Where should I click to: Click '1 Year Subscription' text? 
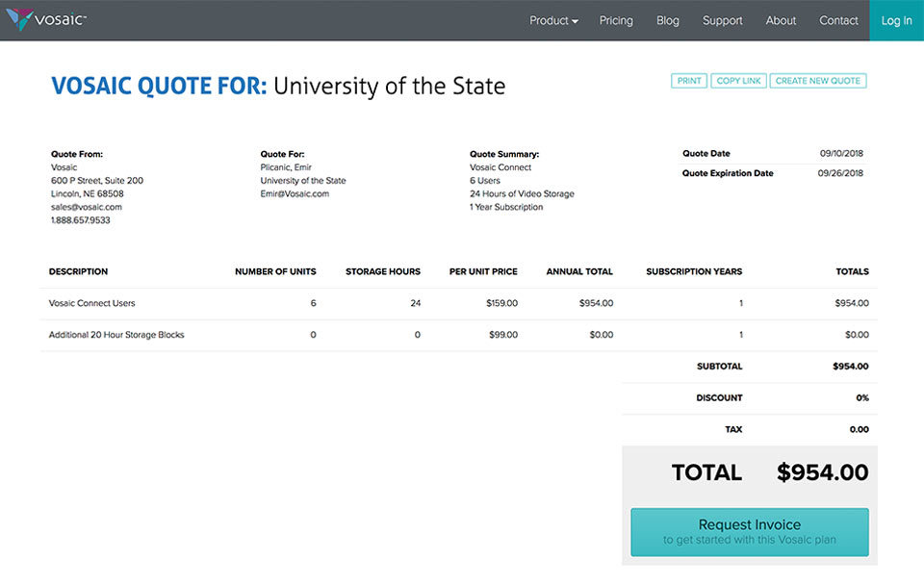tap(506, 207)
